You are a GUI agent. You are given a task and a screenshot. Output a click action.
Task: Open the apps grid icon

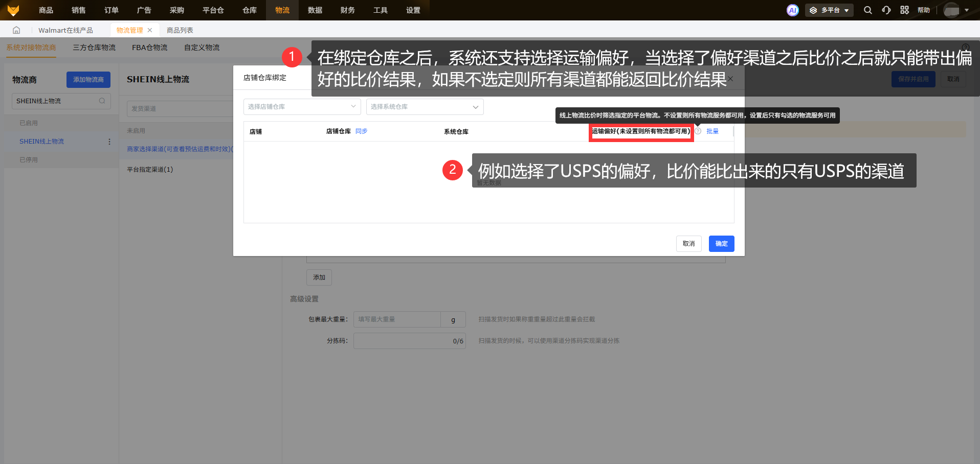(x=904, y=10)
